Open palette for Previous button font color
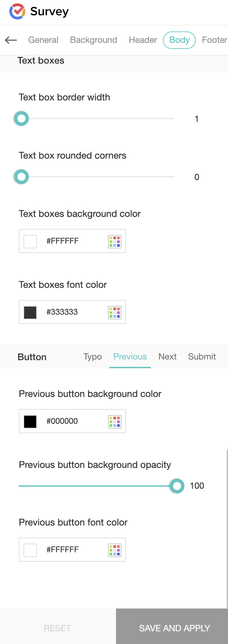 pos(115,550)
